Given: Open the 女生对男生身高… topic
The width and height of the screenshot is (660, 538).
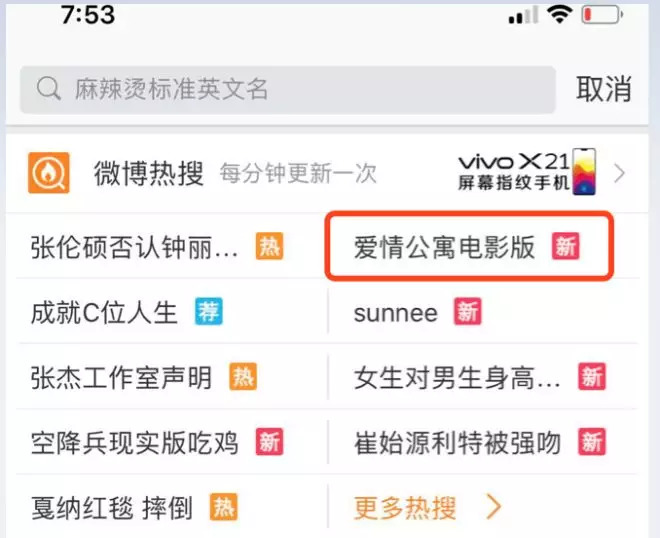Looking at the screenshot, I should pyautogui.click(x=458, y=377).
